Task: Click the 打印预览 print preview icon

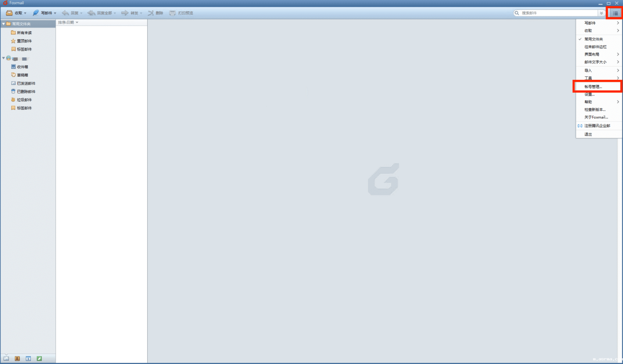Action: 173,13
